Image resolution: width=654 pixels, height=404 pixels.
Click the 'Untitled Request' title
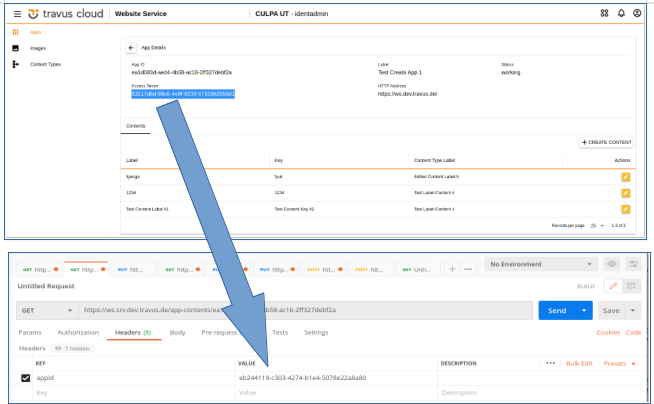point(46,286)
